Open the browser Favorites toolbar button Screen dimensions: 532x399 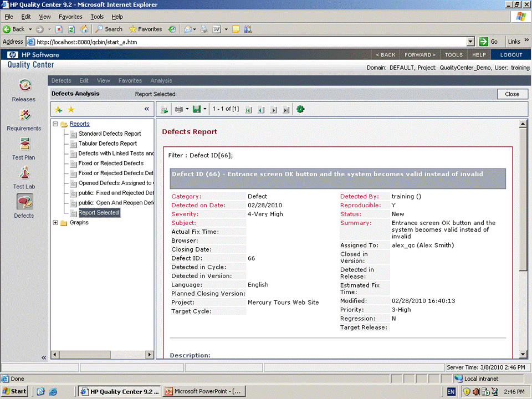(145, 29)
